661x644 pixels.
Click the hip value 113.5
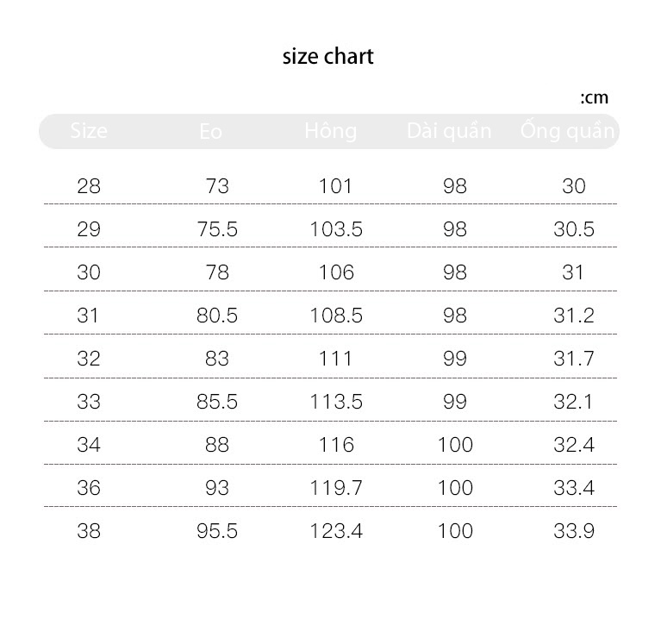click(336, 402)
